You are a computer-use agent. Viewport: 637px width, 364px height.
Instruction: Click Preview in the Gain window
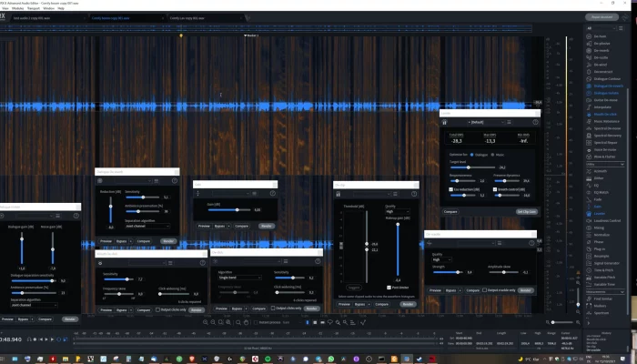tap(204, 226)
